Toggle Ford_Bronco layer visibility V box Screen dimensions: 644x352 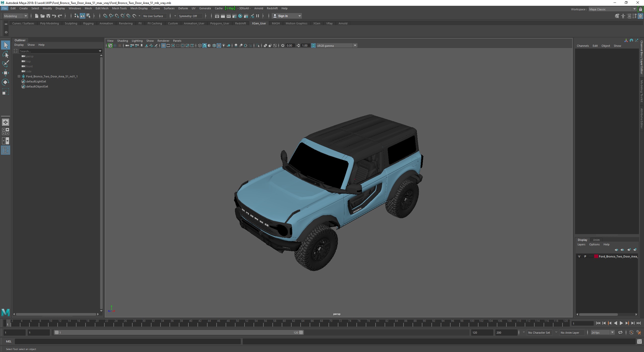pyautogui.click(x=579, y=257)
